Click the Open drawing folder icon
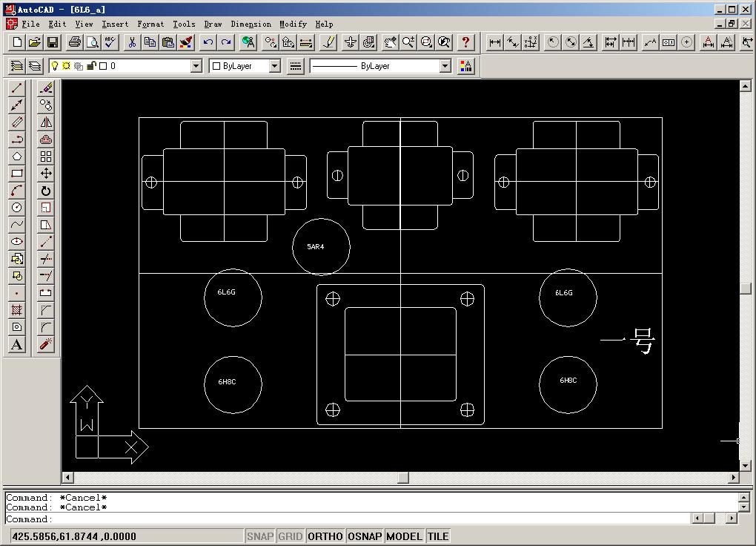Screen dimensions: 756x546 [35, 42]
